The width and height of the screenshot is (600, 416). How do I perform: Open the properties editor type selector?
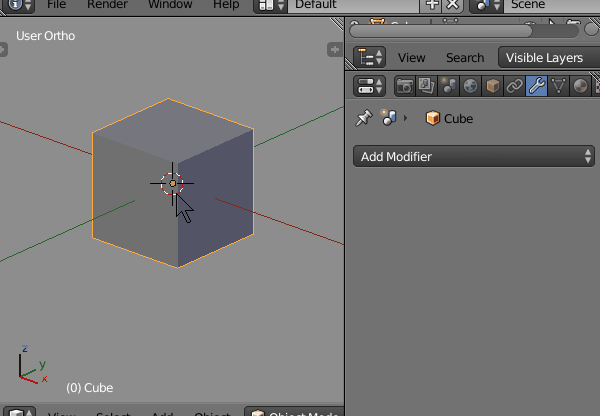369,86
